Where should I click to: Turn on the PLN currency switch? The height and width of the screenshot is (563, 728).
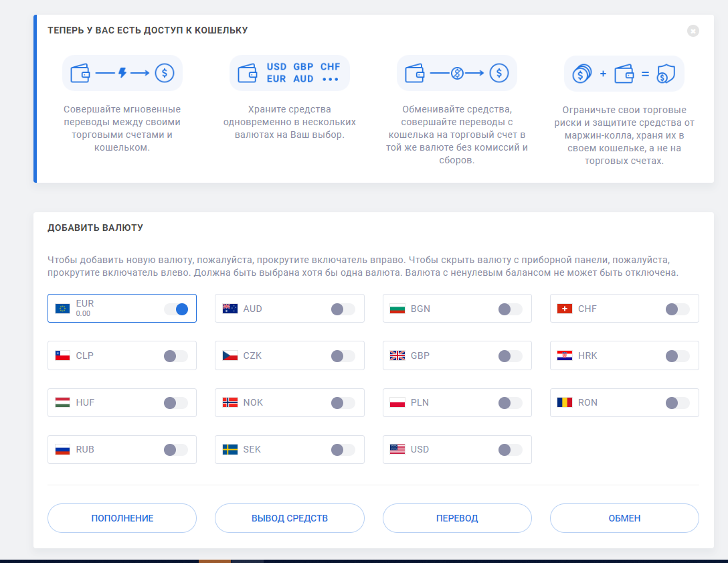511,403
